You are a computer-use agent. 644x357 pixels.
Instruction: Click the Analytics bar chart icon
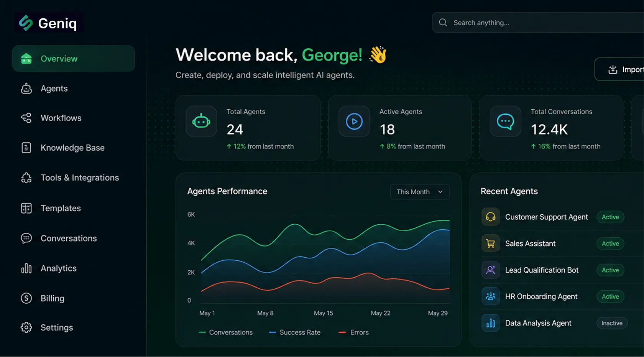pyautogui.click(x=26, y=268)
